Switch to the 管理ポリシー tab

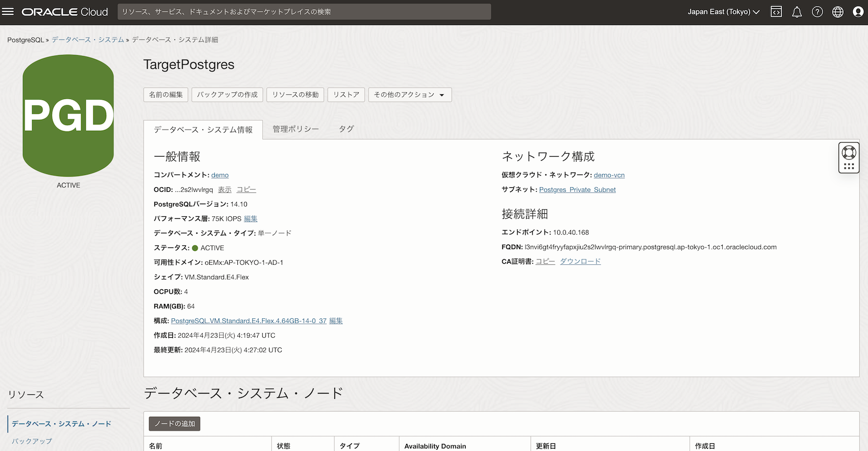coord(295,129)
